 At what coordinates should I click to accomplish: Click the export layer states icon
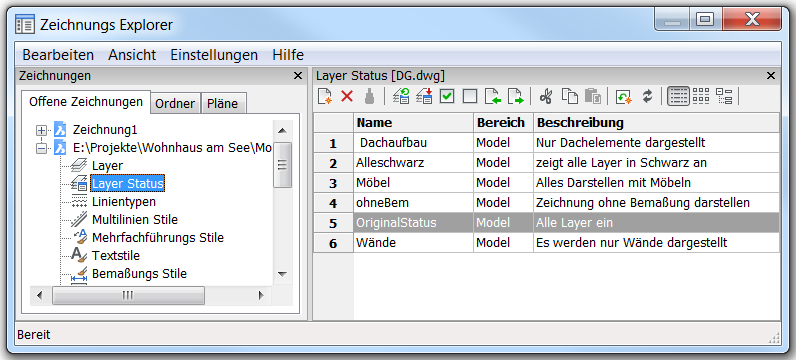pos(516,96)
